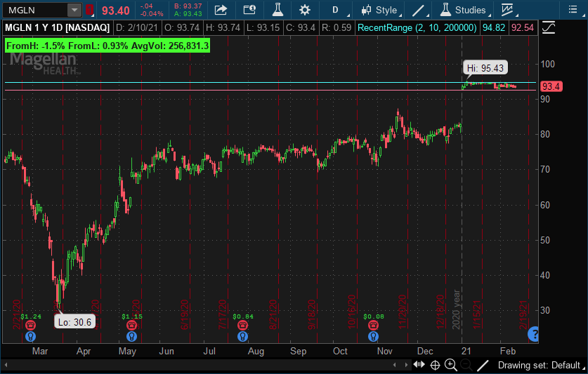
Task: Click the dimmed zoom out magnifier icon
Action: coord(466,365)
